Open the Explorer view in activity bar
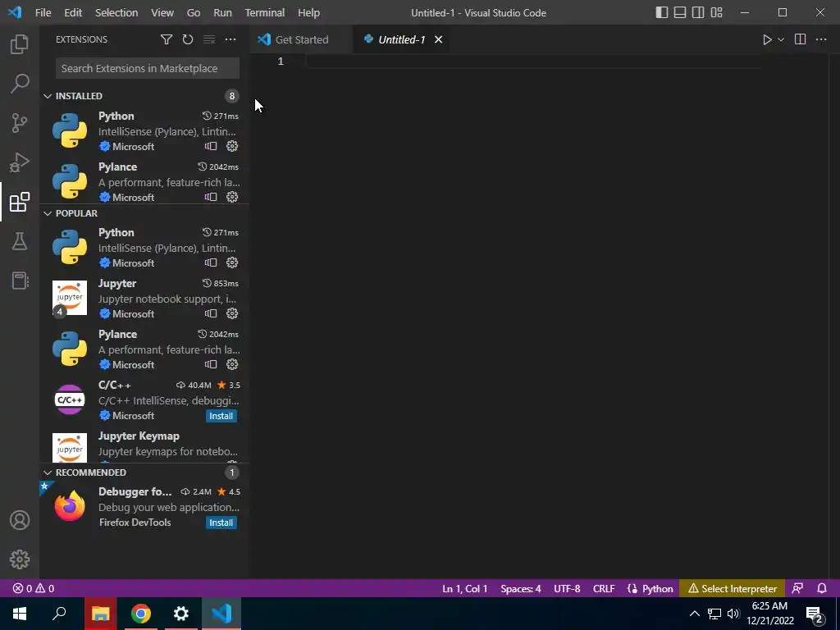 point(20,44)
